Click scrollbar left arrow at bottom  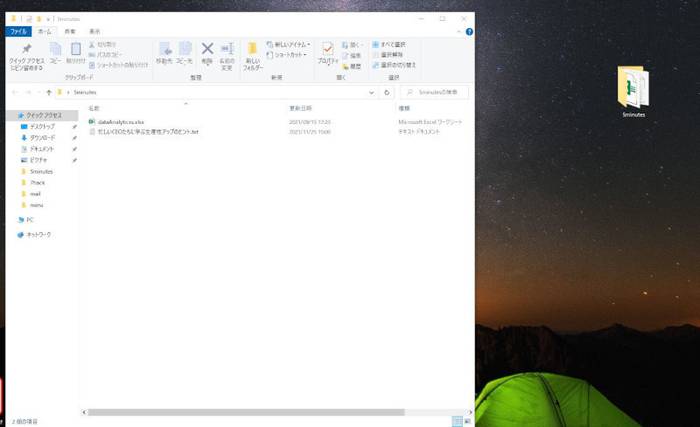pos(84,412)
